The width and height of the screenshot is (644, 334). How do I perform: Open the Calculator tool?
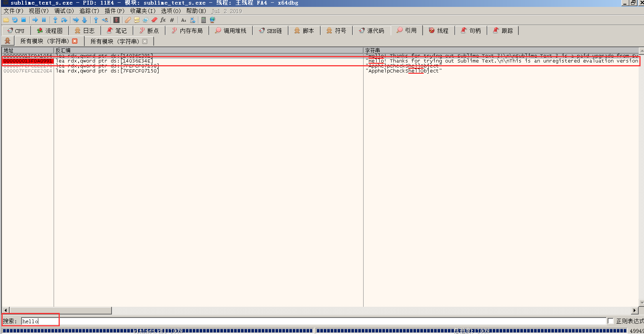[203, 20]
